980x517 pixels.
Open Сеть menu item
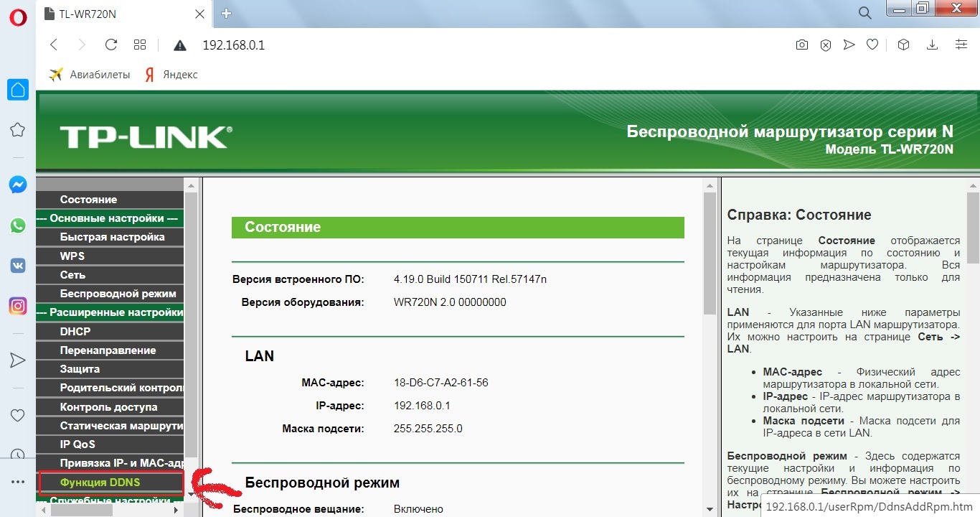[110, 275]
